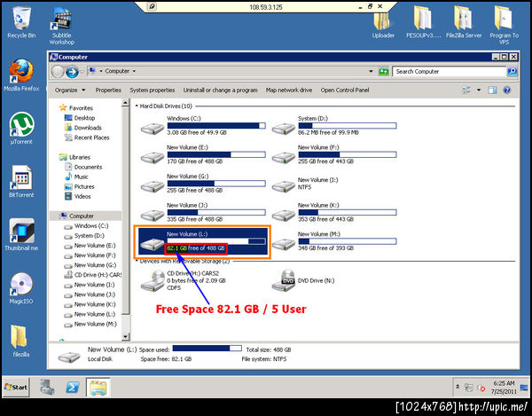Open Mozilla Firefox desktop shortcut
Screen dimensions: 532x416
pyautogui.click(x=21, y=75)
